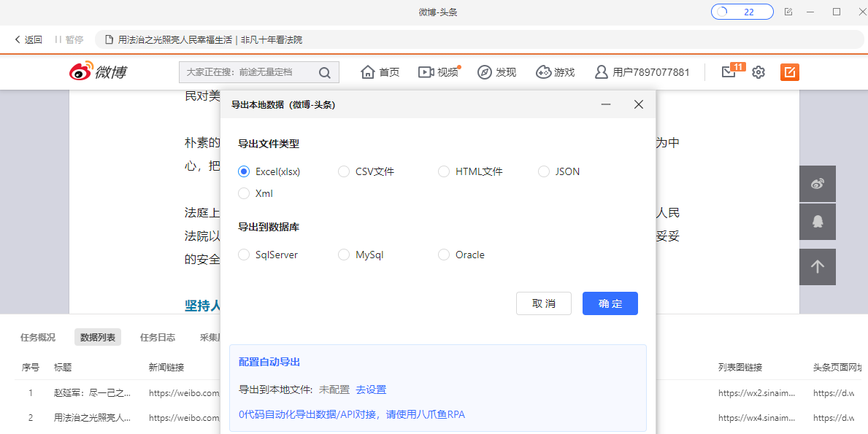Select the CSV文件 export format
The image size is (868, 434).
point(344,171)
